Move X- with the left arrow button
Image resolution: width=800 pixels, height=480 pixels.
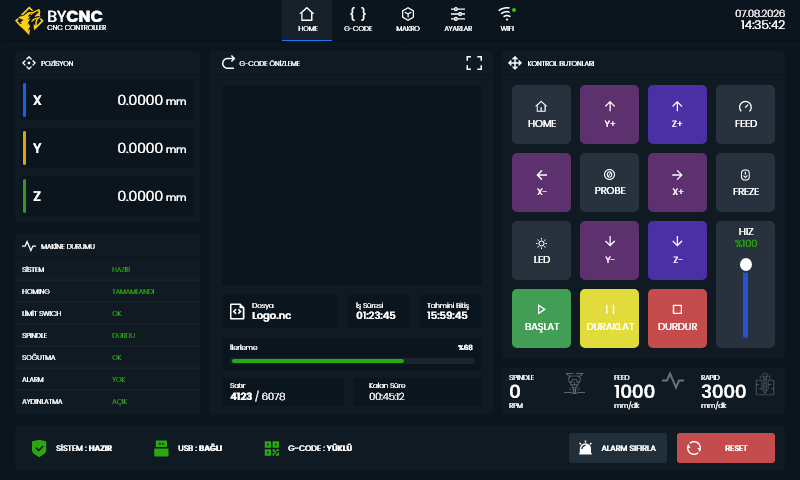(541, 183)
